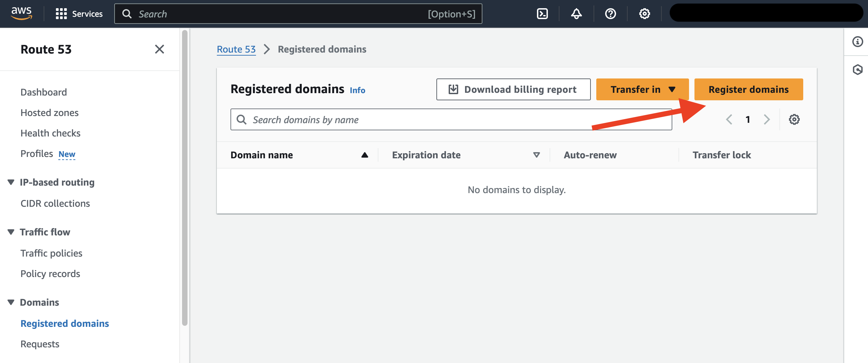Image resolution: width=868 pixels, height=363 pixels.
Task: Click the redacted account menu in top bar
Action: [766, 13]
